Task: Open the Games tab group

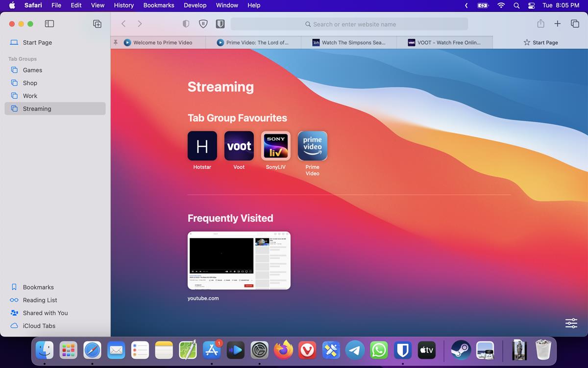Action: pyautogui.click(x=55, y=70)
